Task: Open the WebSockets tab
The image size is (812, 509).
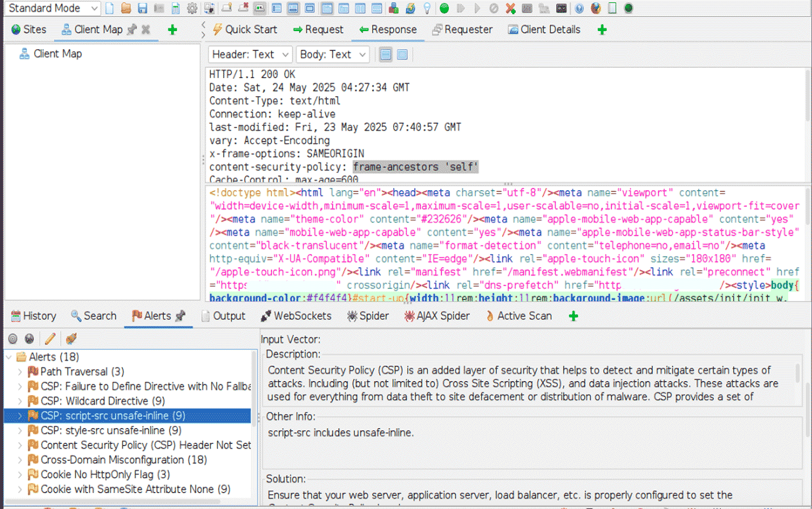Action: coord(296,316)
